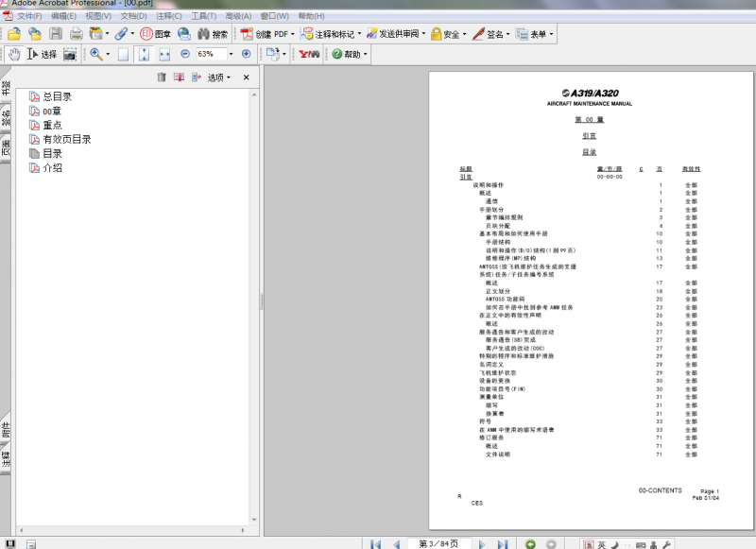Viewport: 756px width, 549px height.
Task: Open the 帮助 help toolbar dropdown
Action: click(366, 54)
